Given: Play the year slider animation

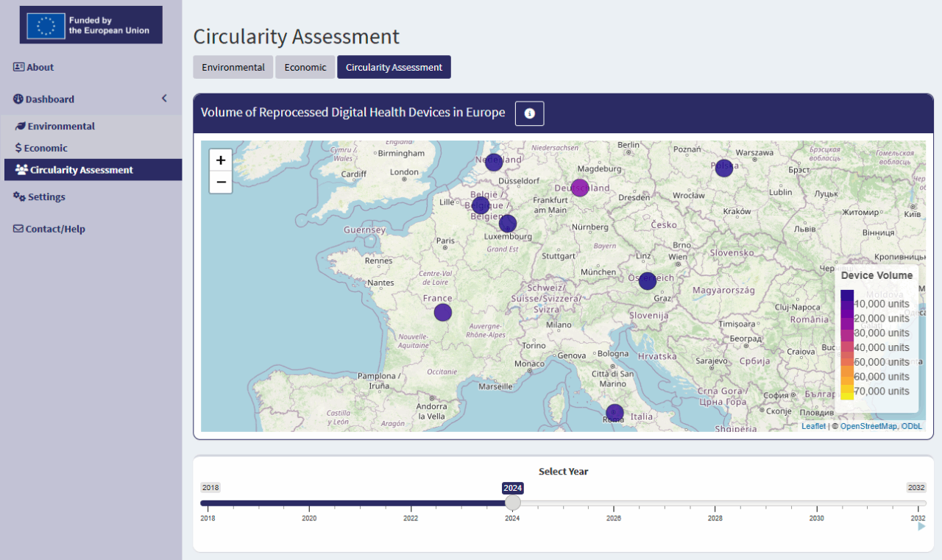Looking at the screenshot, I should 921,526.
